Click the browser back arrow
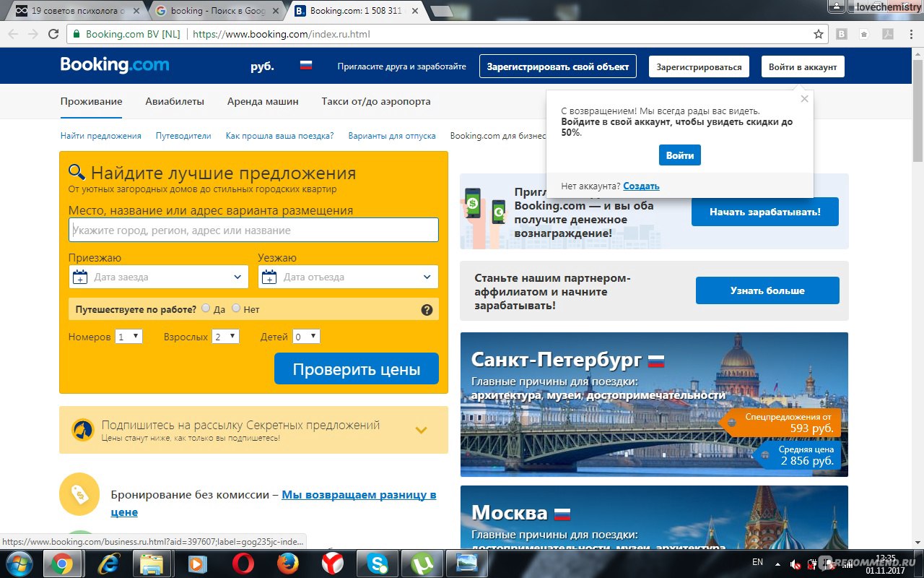The height and width of the screenshot is (578, 924). 13,34
